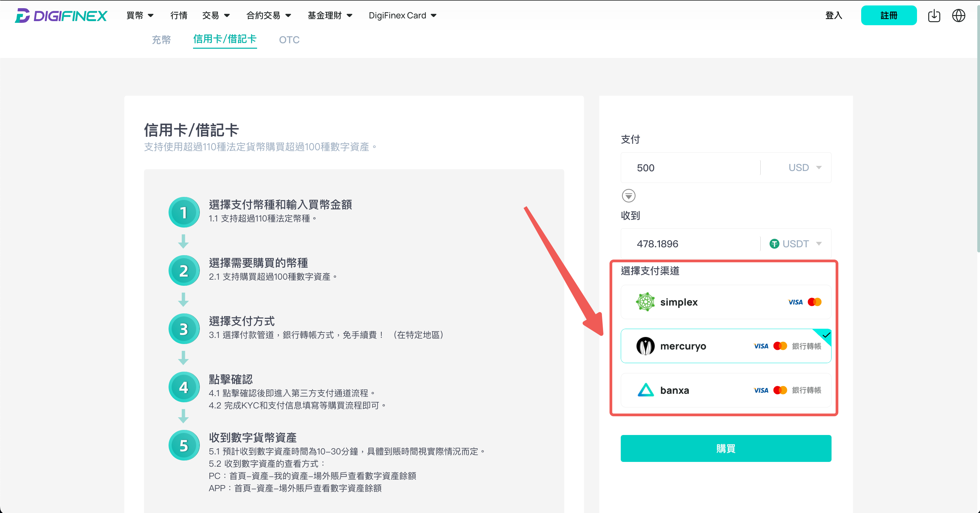This screenshot has height=513, width=980.
Task: Switch to the OTC tab
Action: point(289,40)
